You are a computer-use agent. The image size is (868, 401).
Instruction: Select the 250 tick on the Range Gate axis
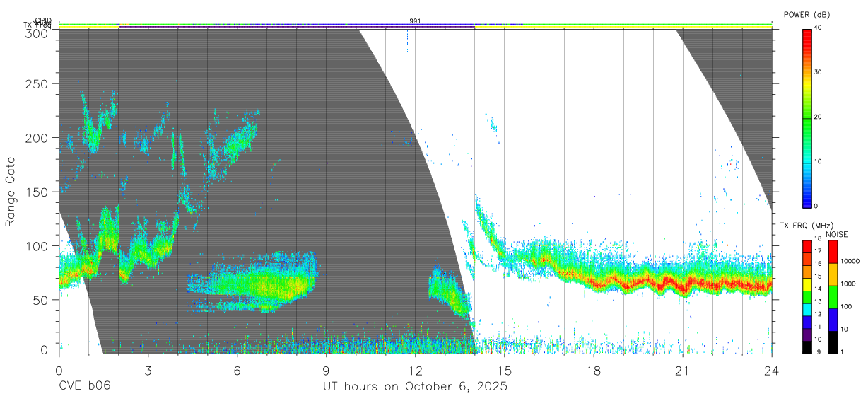point(37,84)
